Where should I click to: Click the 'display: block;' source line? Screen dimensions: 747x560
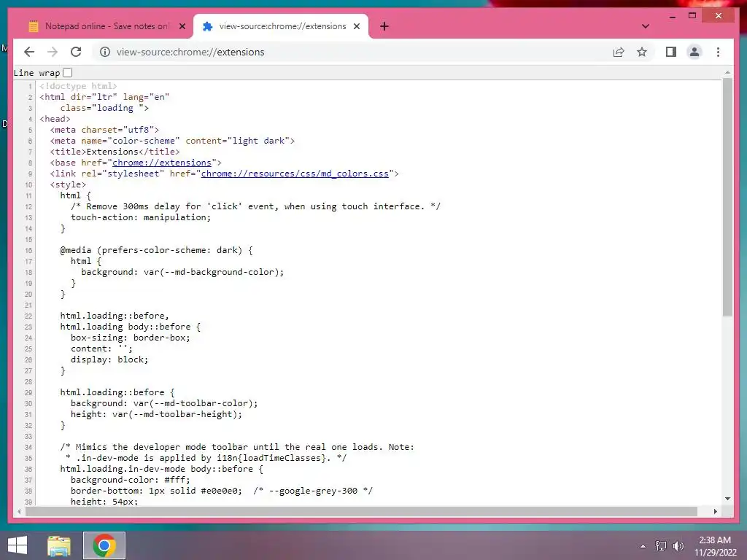109,359
